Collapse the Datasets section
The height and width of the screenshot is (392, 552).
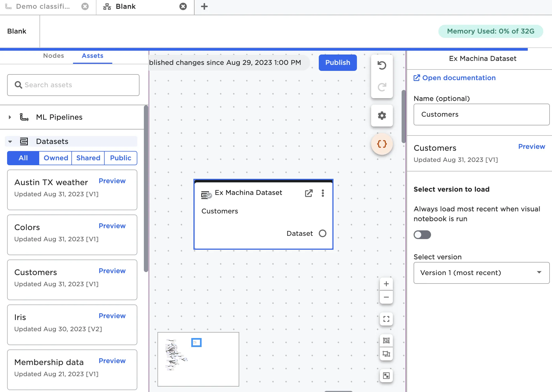(x=10, y=141)
